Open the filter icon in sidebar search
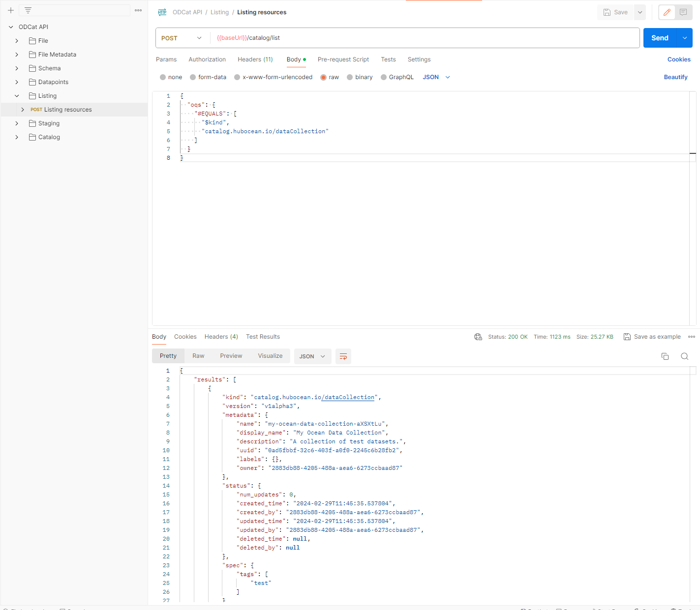This screenshot has height=610, width=700. click(x=28, y=10)
